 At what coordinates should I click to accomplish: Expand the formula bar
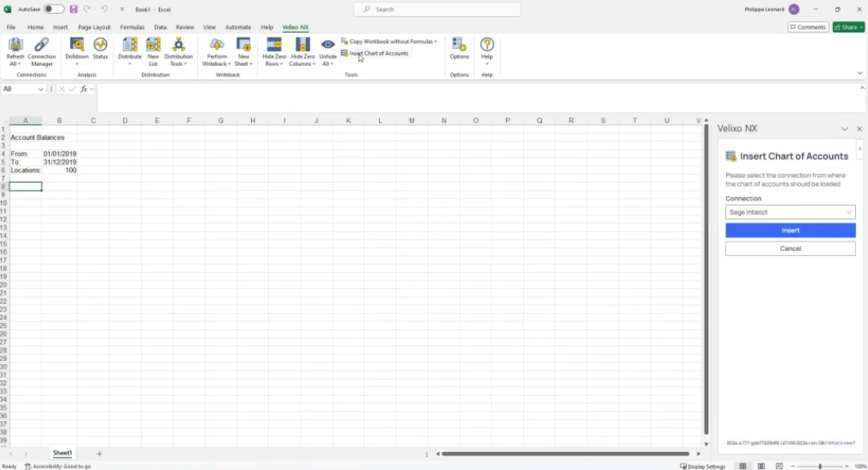click(862, 89)
